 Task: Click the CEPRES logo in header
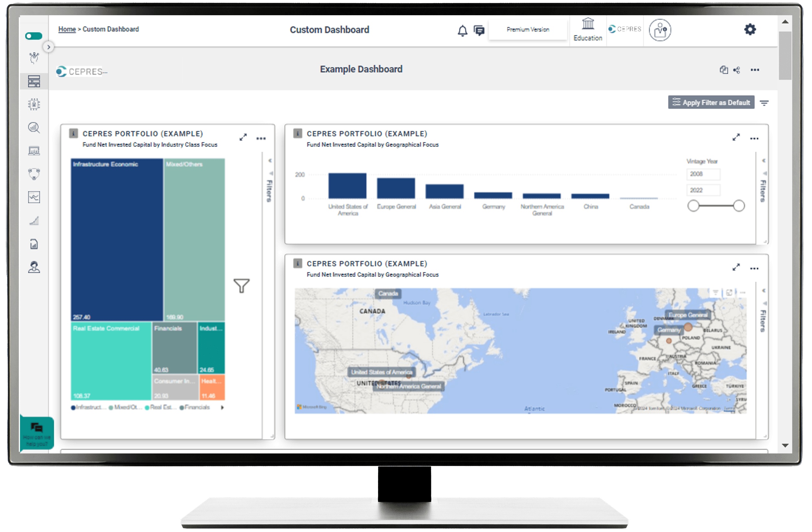coord(625,29)
